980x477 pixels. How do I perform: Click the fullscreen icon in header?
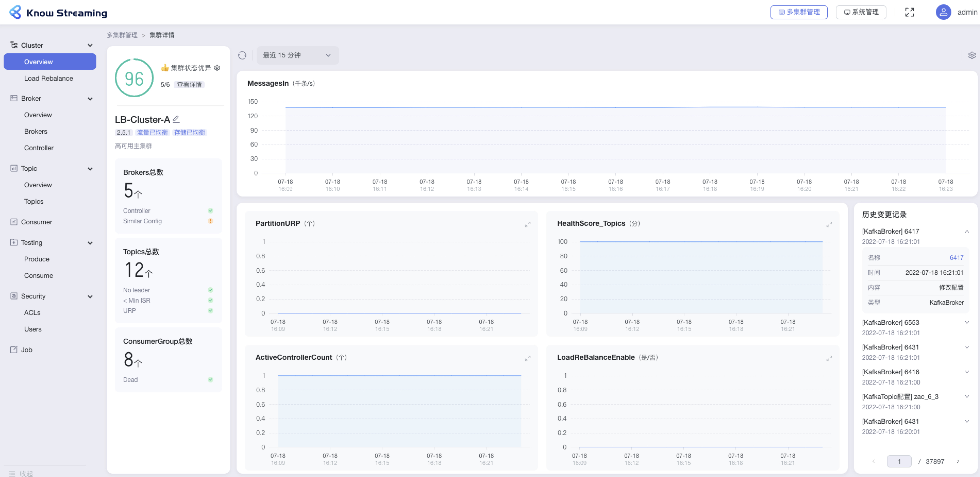coord(909,12)
